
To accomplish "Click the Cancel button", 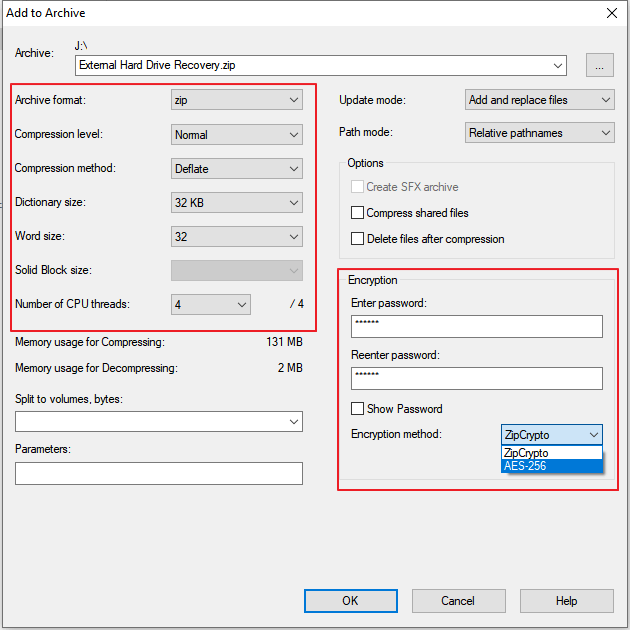I will [x=458, y=600].
